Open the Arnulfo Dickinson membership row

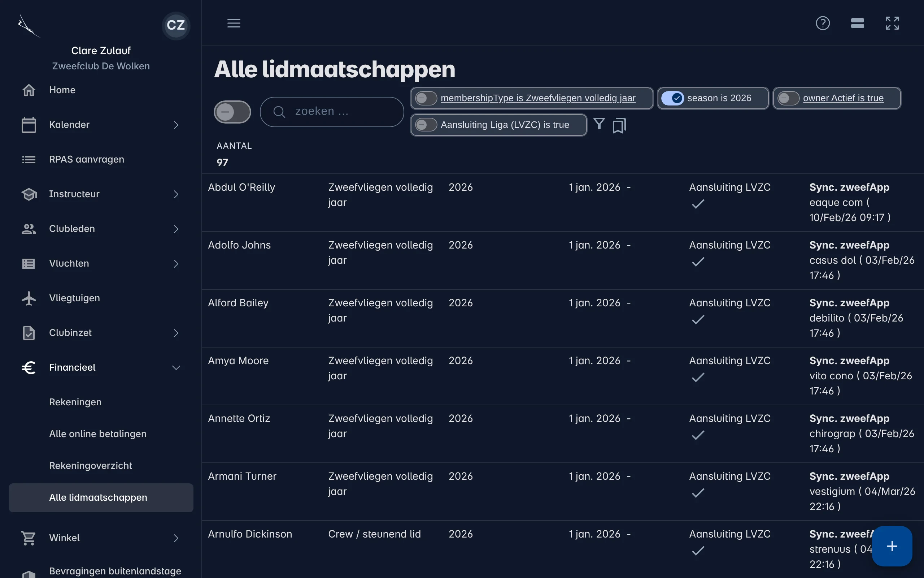(563, 549)
